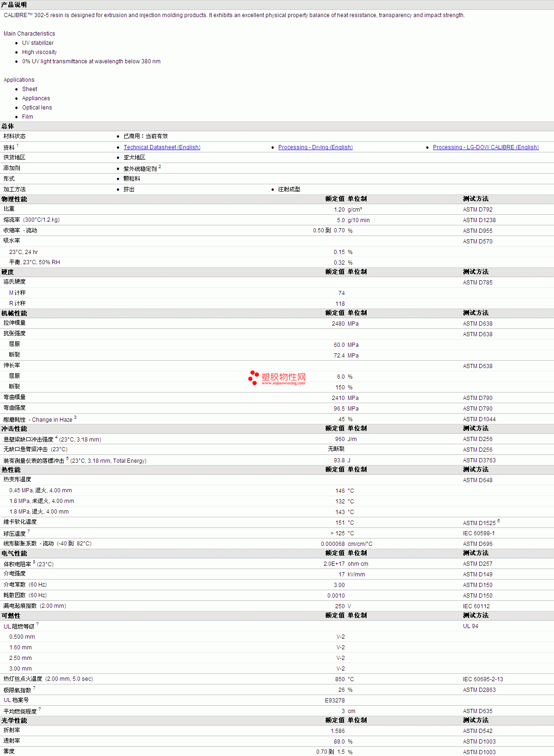Click the 'ASTM D542' test method
This screenshot has width=554, height=756.
click(478, 731)
